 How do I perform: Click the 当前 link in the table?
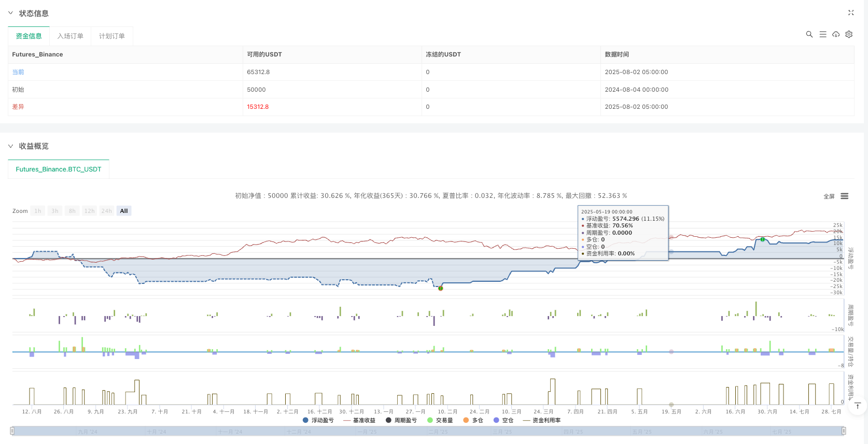point(18,72)
